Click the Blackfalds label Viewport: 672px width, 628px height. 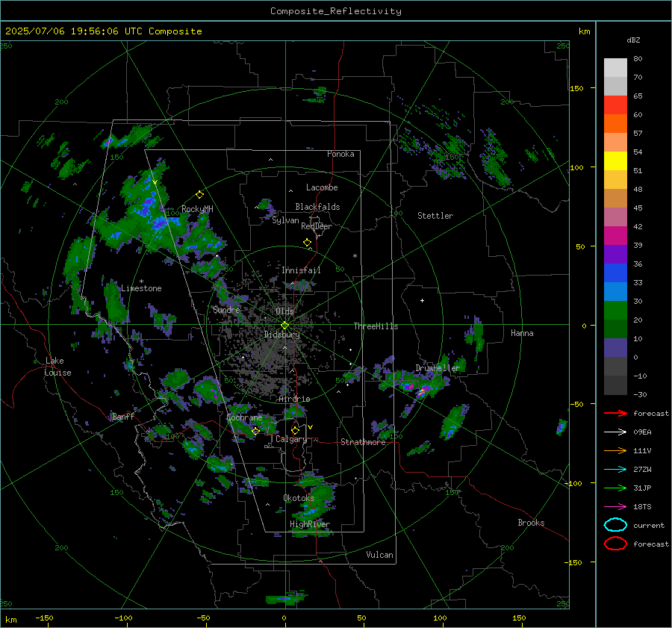tap(317, 207)
